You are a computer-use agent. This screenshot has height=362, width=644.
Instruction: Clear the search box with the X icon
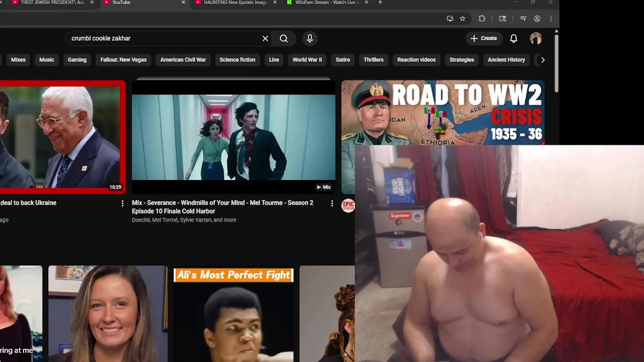[265, 39]
